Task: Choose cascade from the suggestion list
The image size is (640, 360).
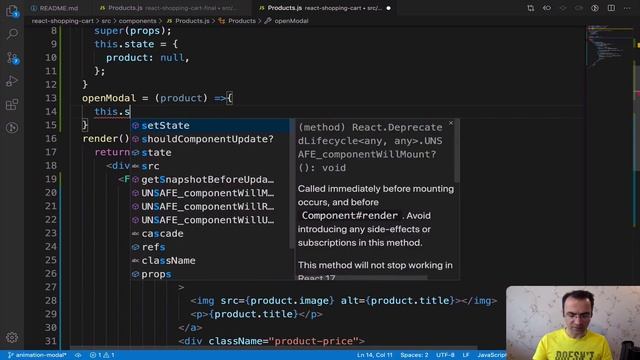Action: point(210,233)
